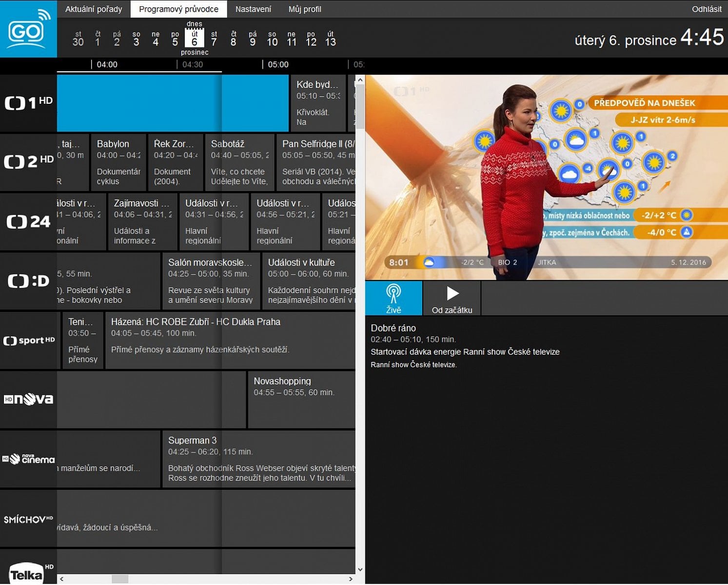Click the horizontal timeline scrollbar thumb
Image resolution: width=728 pixels, height=585 pixels.
[119, 580]
